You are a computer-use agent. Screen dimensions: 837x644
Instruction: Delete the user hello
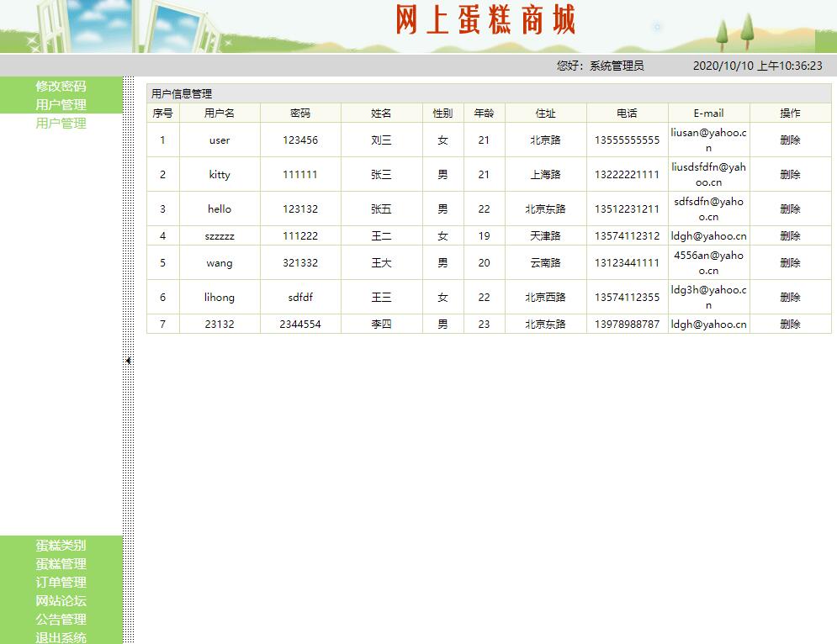point(788,209)
